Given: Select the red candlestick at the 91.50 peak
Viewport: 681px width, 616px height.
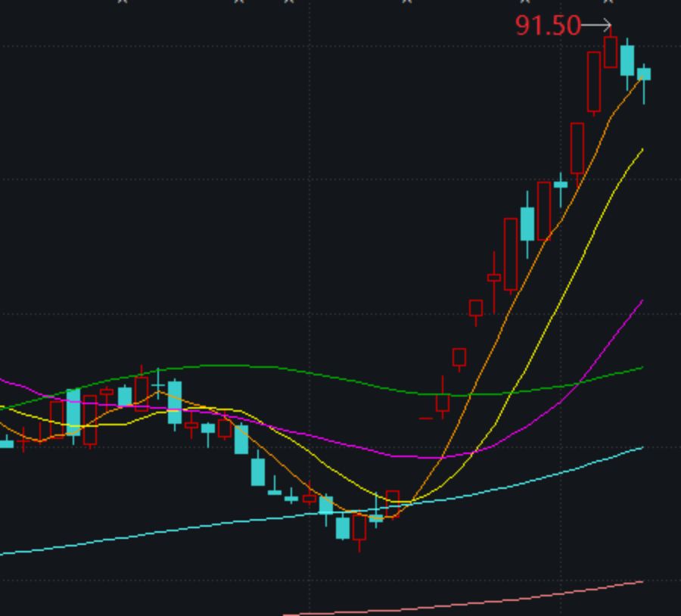Looking at the screenshot, I should pos(611,52).
